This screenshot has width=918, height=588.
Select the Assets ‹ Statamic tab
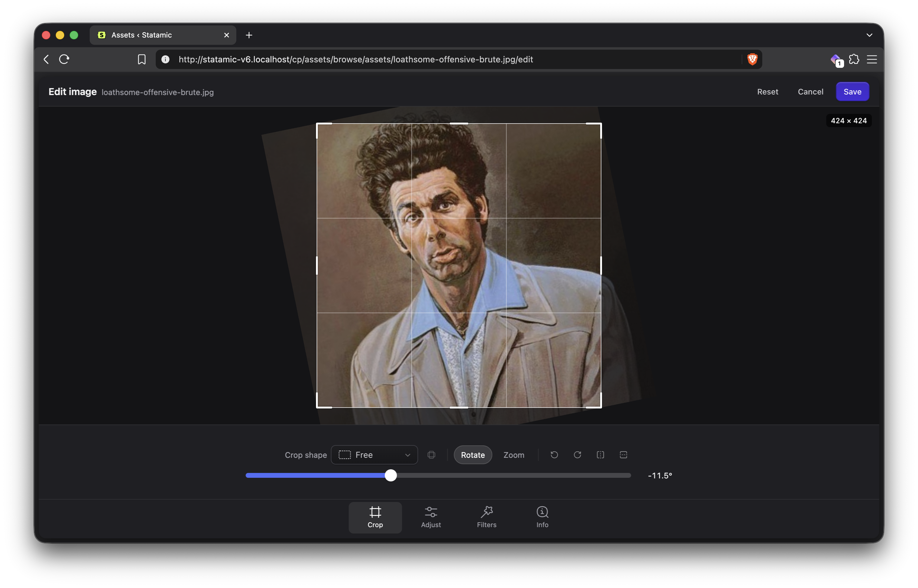click(163, 35)
